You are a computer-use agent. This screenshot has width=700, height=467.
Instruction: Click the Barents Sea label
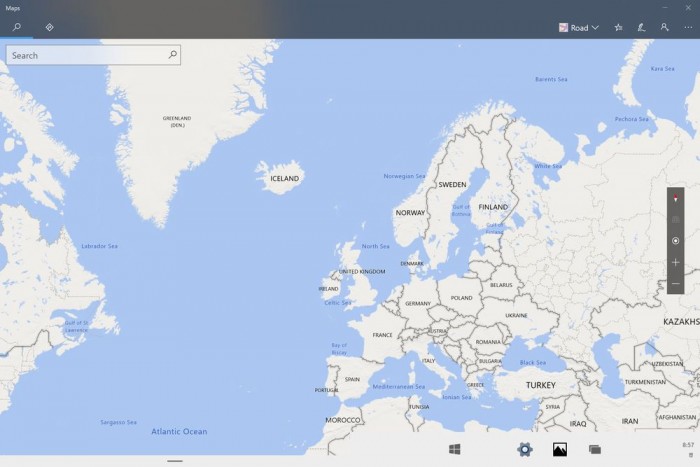[x=551, y=79]
